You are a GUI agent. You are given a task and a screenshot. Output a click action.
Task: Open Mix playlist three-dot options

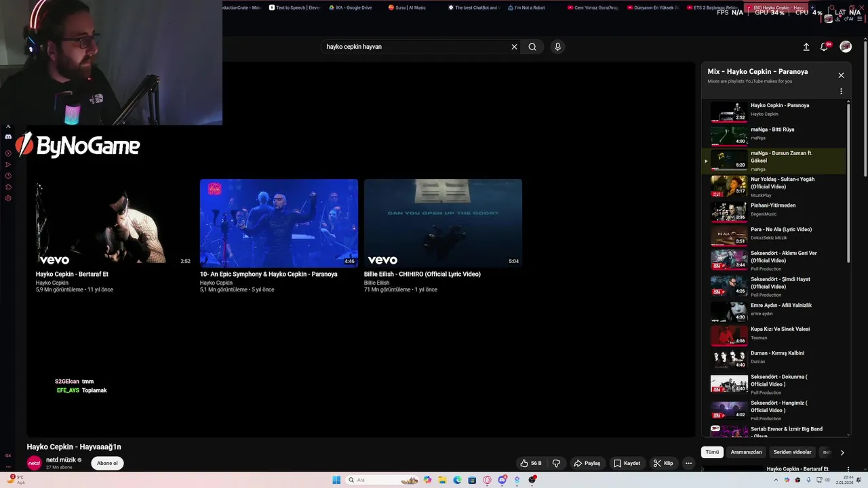(841, 91)
